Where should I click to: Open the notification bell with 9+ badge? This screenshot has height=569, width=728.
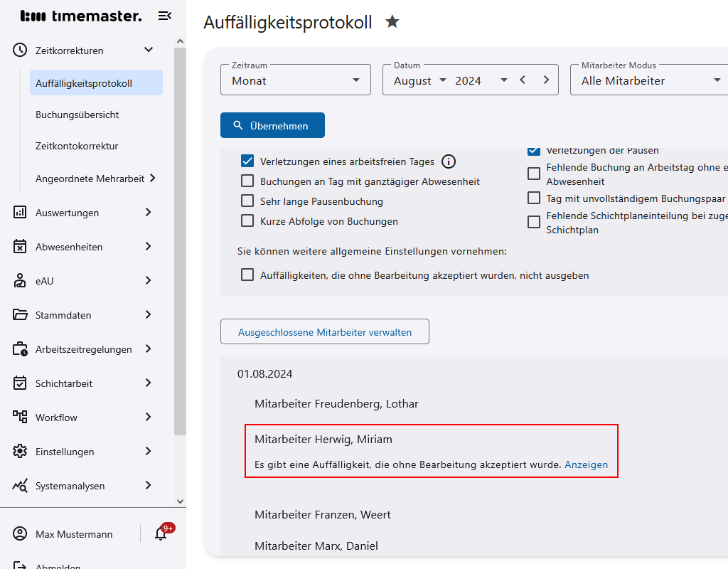[159, 533]
